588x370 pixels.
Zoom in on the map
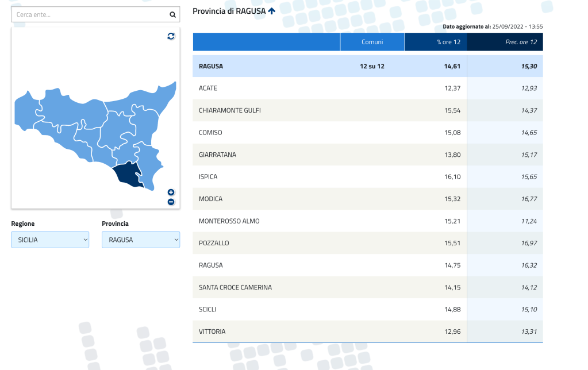(x=171, y=192)
